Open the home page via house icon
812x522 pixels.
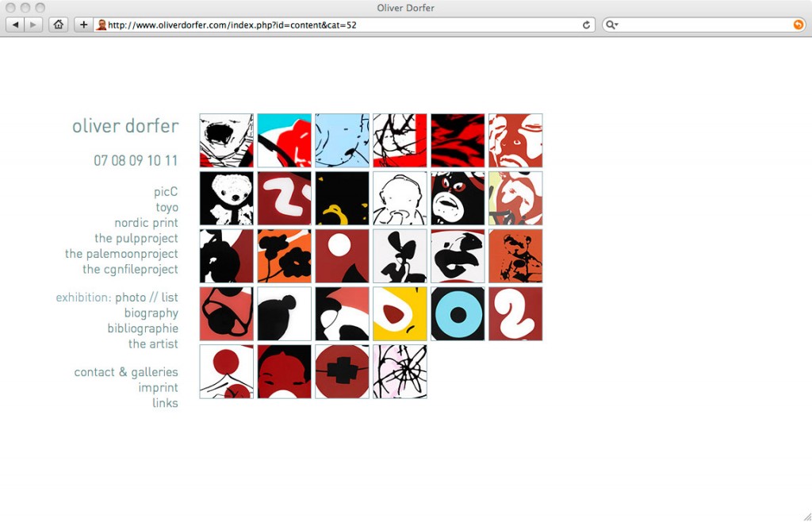point(58,25)
